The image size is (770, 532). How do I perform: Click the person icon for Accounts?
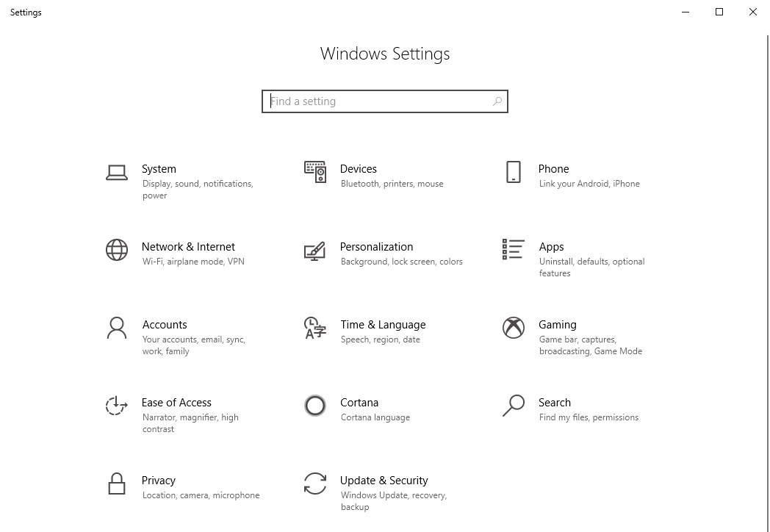(x=117, y=328)
